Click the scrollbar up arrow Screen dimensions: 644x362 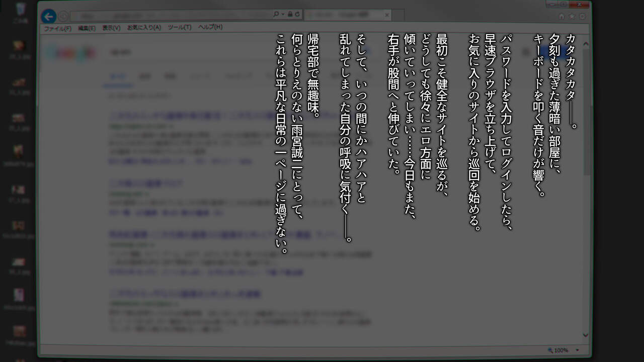pyautogui.click(x=586, y=44)
